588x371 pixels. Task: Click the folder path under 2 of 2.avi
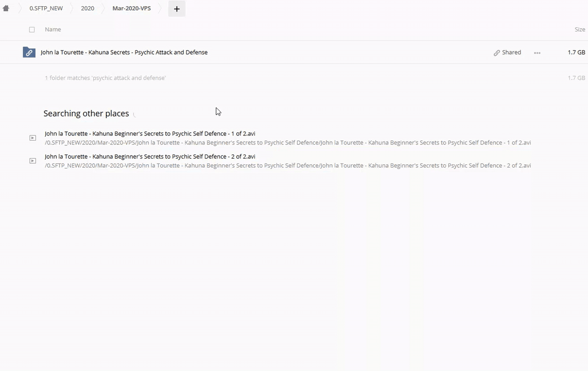click(x=287, y=165)
